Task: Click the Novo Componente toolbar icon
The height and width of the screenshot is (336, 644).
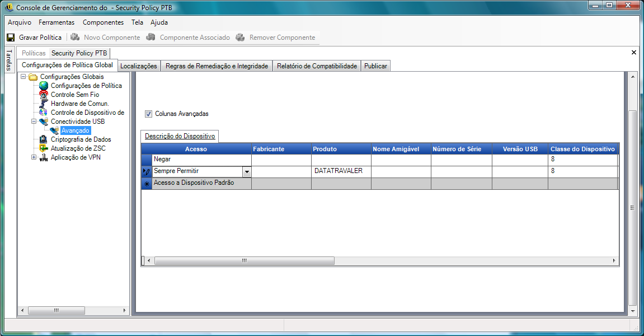Action: (x=75, y=37)
